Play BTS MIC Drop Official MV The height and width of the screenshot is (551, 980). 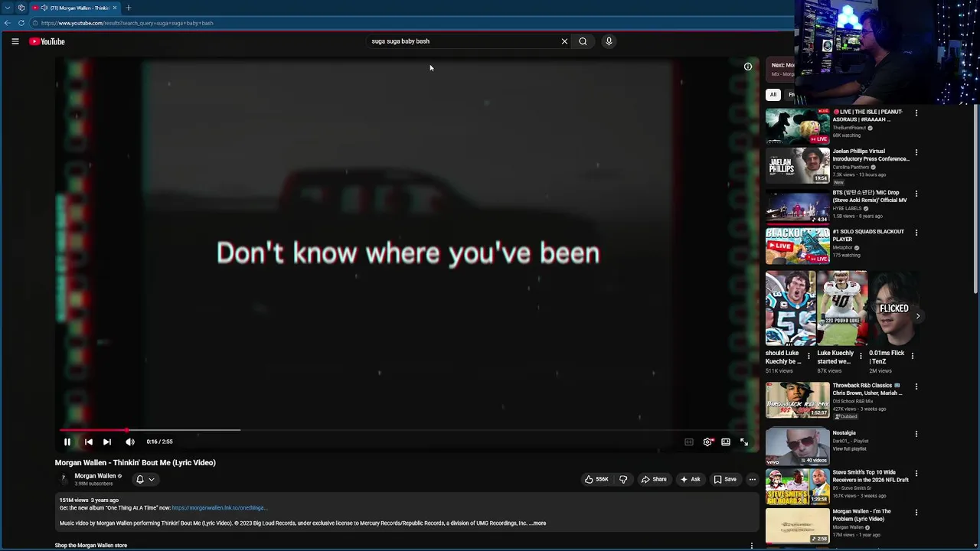pyautogui.click(x=798, y=207)
